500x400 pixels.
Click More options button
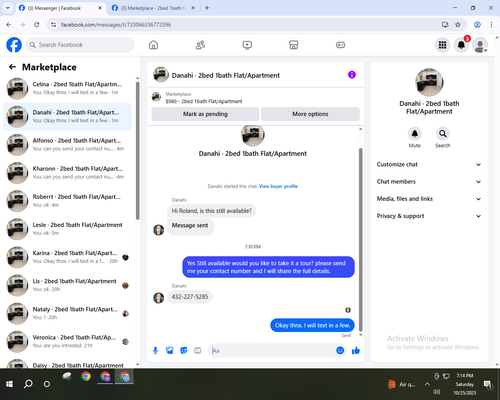pyautogui.click(x=310, y=114)
